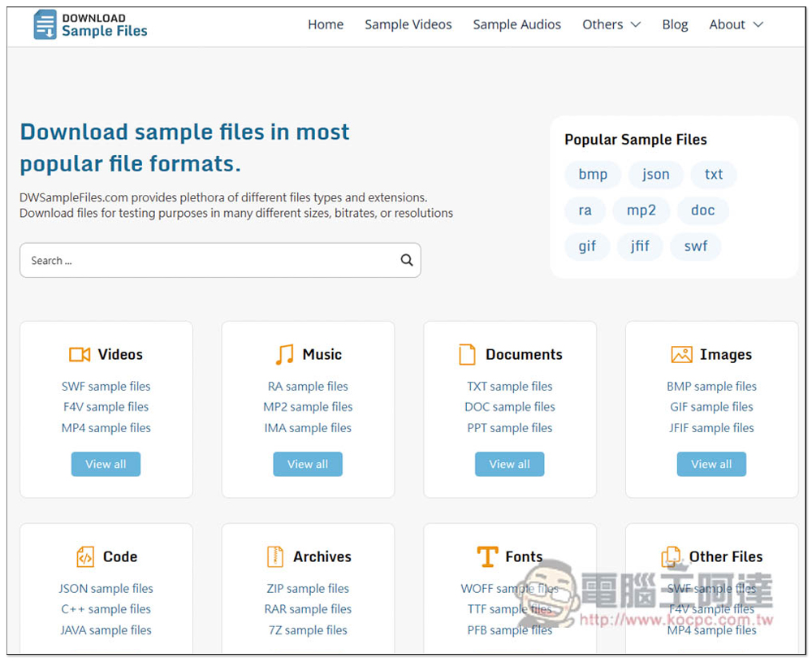The height and width of the screenshot is (662, 812).
Task: Click the Code card heading
Action: pyautogui.click(x=120, y=557)
